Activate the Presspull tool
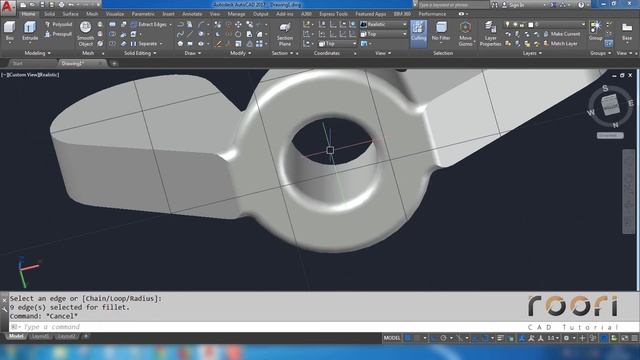The height and width of the screenshot is (360, 640). [x=58, y=34]
